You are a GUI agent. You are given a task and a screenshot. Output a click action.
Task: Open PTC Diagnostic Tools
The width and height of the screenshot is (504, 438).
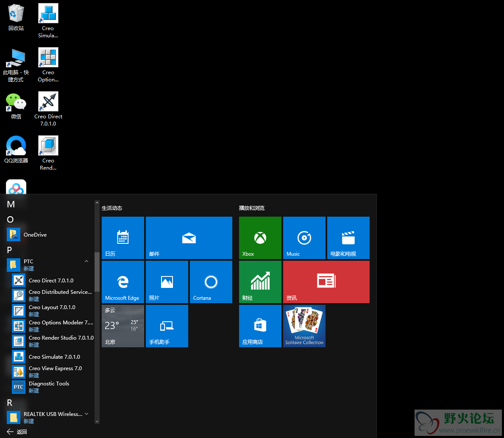point(53,387)
